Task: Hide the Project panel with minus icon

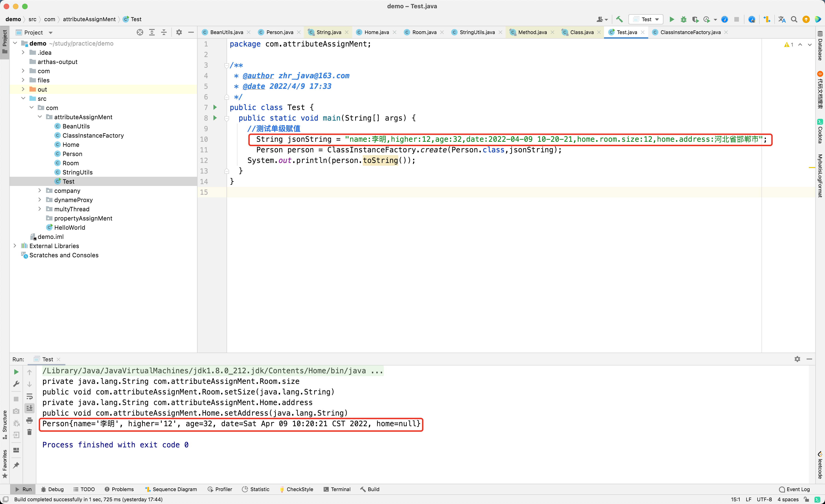Action: [x=191, y=32]
